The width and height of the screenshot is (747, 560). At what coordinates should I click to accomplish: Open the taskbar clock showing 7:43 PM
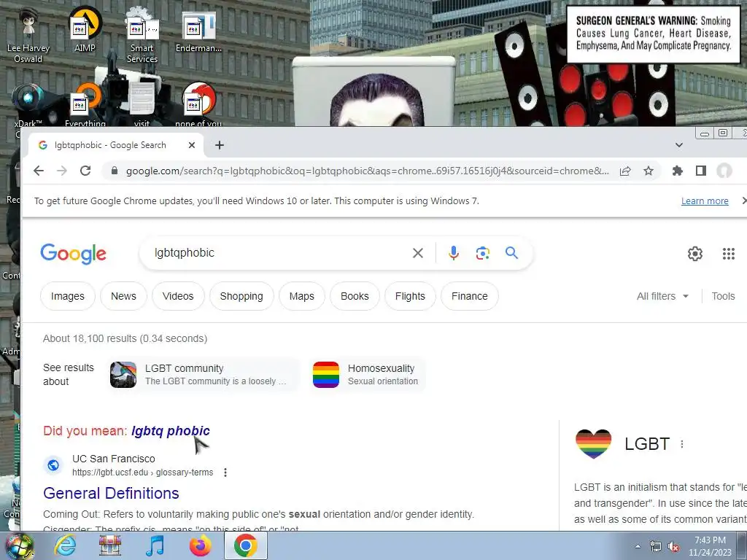(x=710, y=546)
